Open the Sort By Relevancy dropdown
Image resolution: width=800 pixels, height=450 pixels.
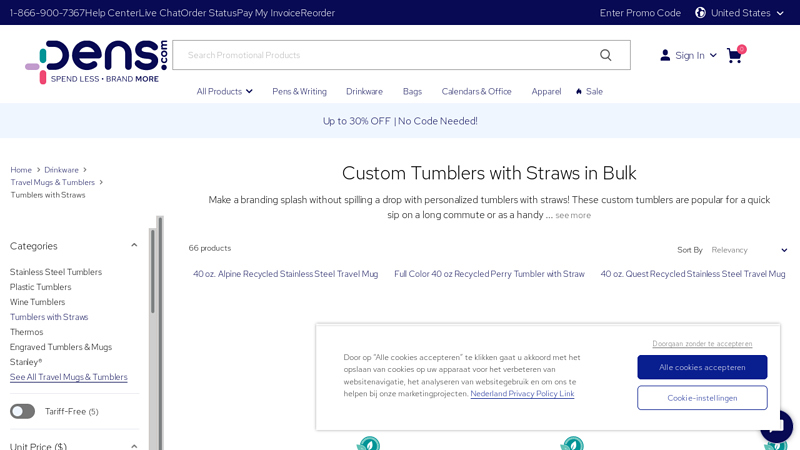pos(749,250)
